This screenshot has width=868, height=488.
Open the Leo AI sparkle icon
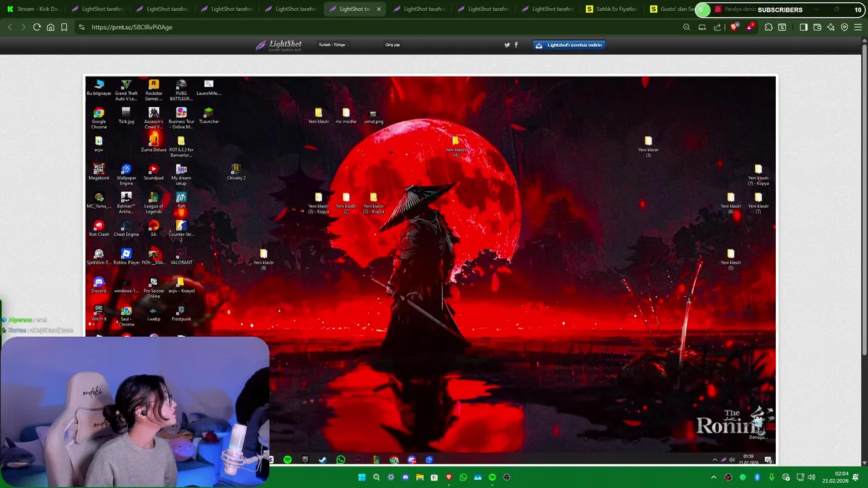(831, 27)
